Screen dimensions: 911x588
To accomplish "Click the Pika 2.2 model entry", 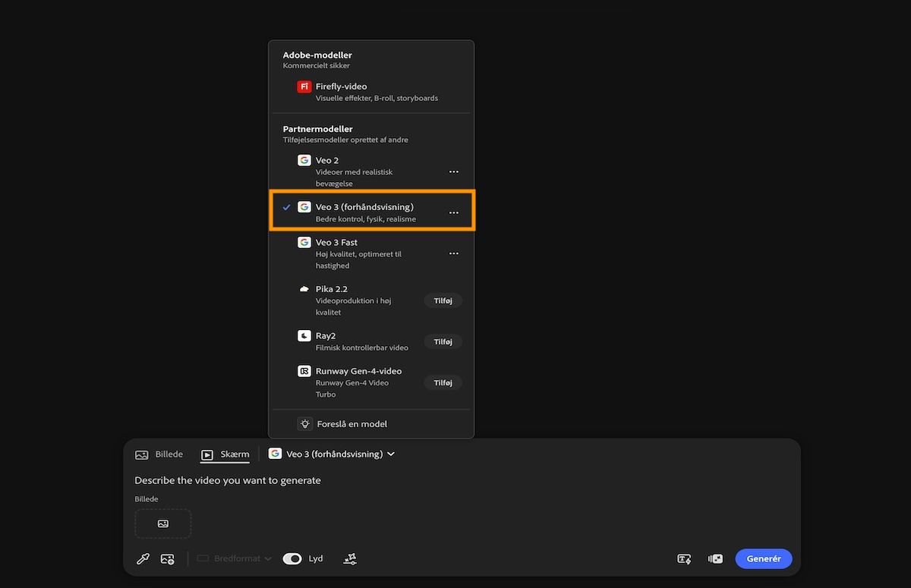I will 370,300.
